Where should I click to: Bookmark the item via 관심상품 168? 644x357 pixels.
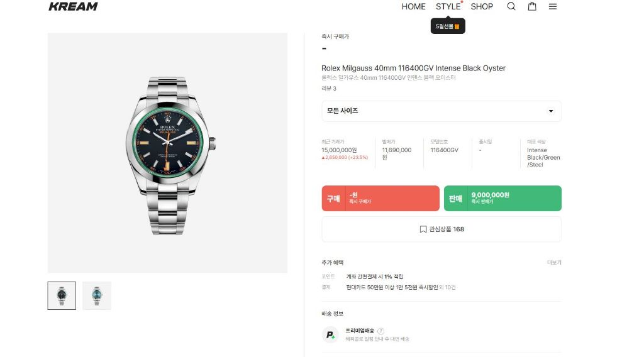(441, 229)
